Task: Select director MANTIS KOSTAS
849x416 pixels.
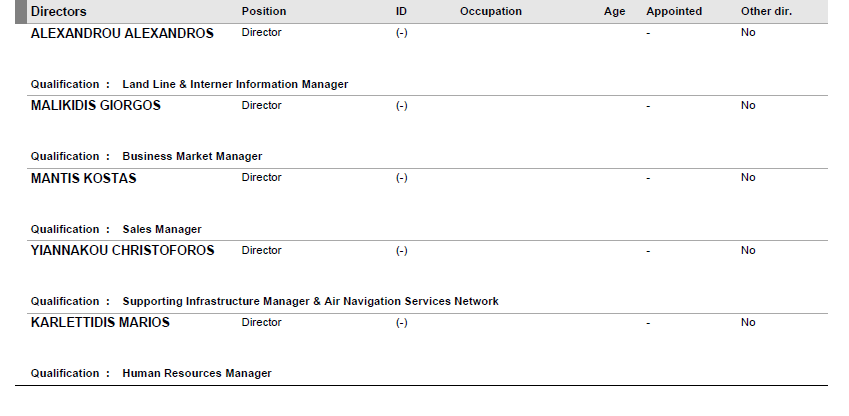Action: 84,178
